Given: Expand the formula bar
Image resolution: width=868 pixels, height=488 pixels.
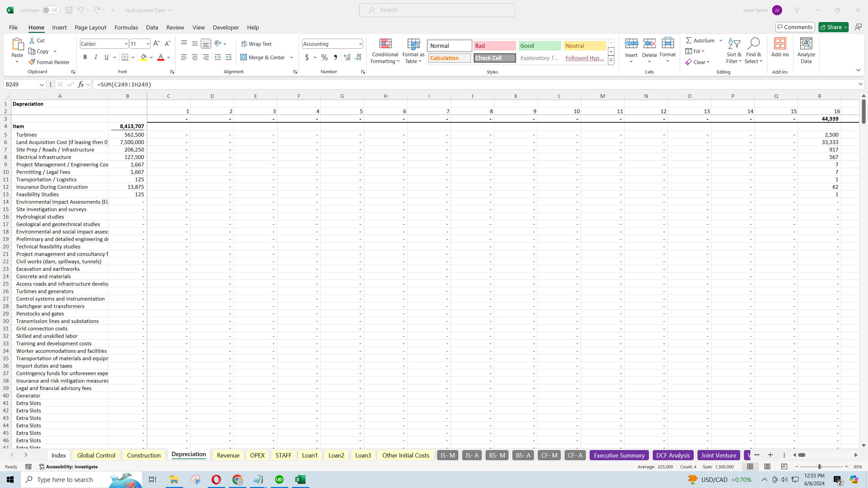Looking at the screenshot, I should point(860,84).
